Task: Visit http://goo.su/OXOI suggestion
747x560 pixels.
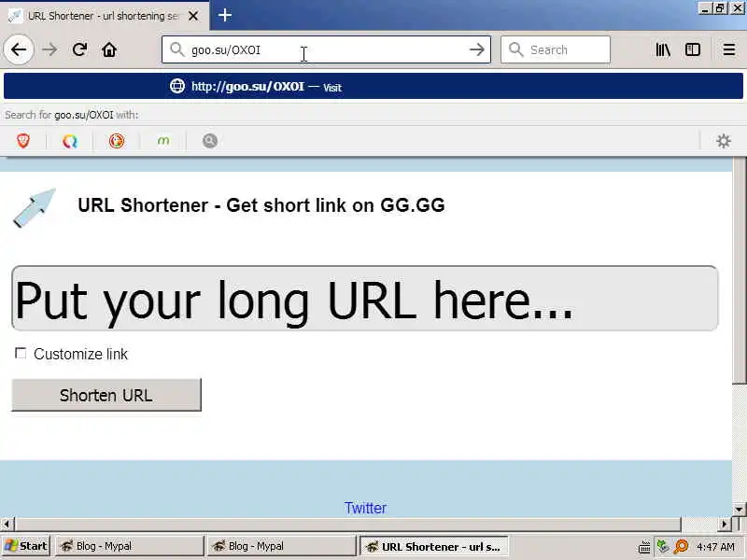Action: [x=373, y=86]
